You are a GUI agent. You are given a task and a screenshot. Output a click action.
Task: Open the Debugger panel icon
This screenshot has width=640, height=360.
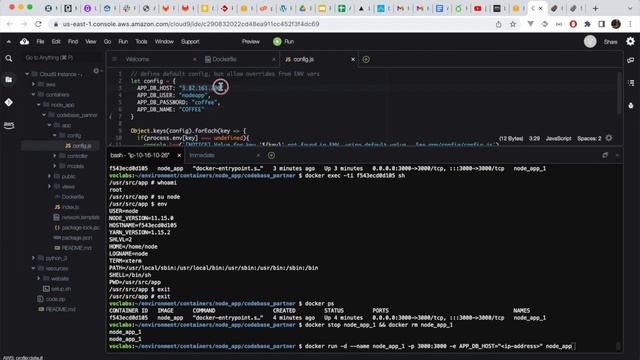point(631,106)
